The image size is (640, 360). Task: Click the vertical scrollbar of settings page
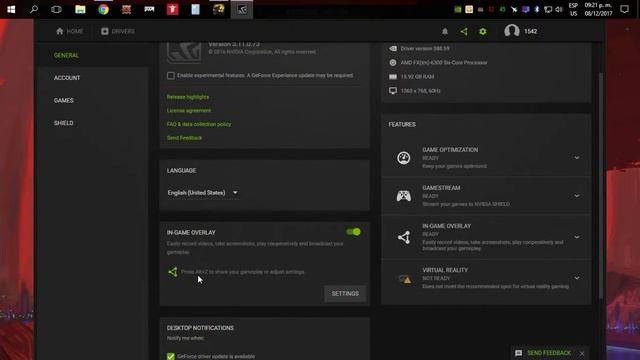click(600, 186)
